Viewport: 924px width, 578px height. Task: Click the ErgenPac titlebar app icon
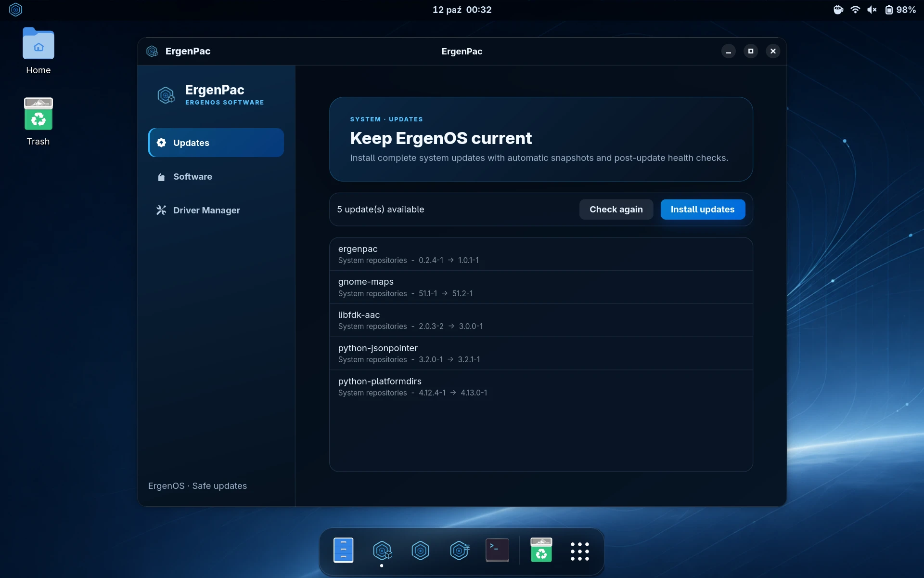[152, 51]
